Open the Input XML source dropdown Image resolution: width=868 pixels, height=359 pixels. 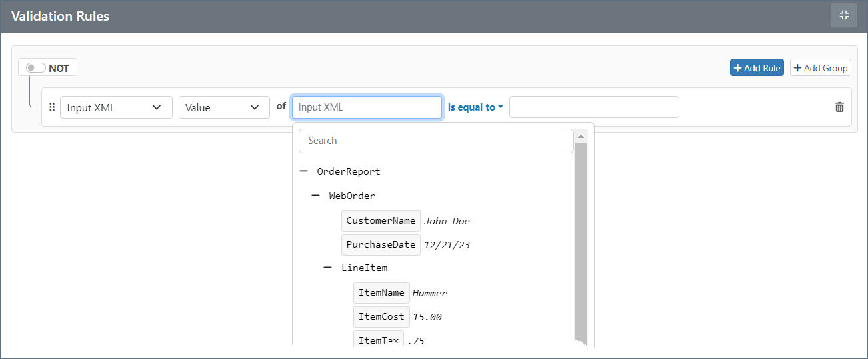pyautogui.click(x=116, y=107)
